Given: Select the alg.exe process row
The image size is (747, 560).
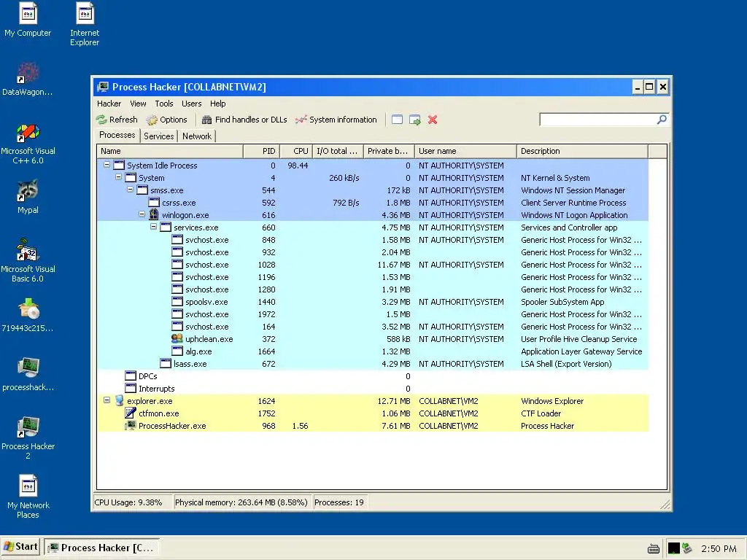Looking at the screenshot, I should (372, 351).
